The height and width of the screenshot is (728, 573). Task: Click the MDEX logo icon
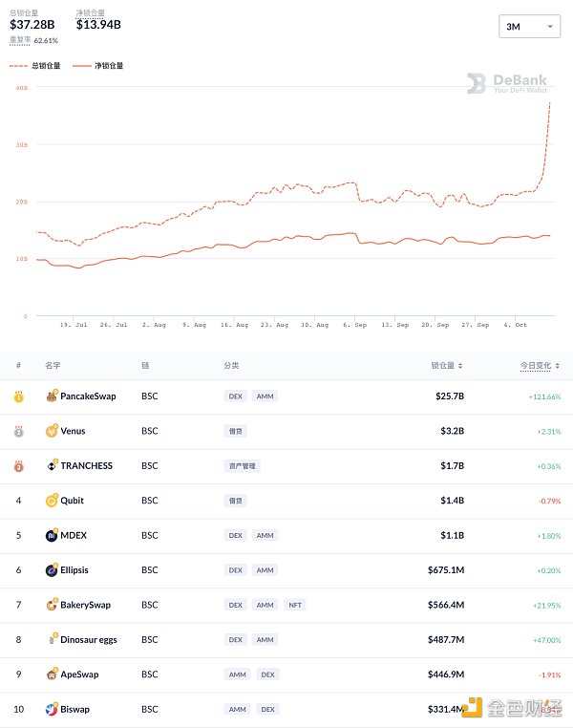click(52, 535)
